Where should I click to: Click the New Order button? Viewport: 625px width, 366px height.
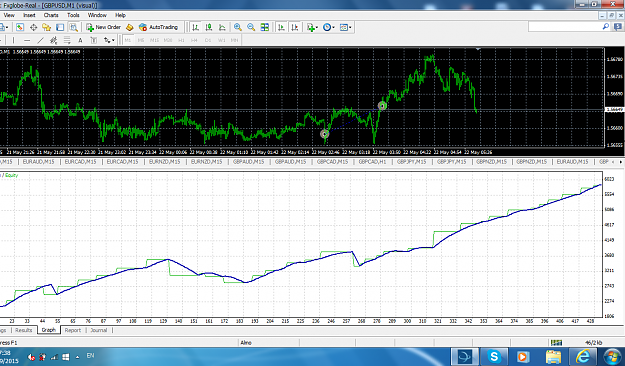[x=103, y=27]
